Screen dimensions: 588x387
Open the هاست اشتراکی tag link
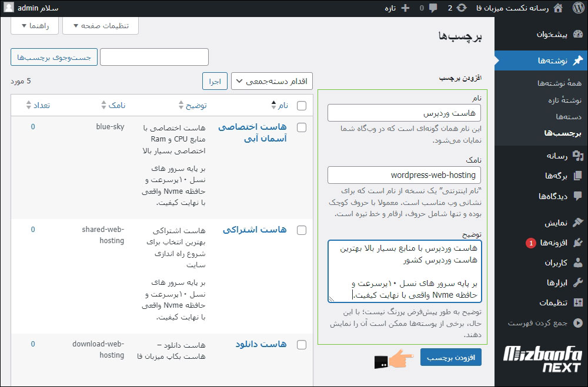coord(255,230)
